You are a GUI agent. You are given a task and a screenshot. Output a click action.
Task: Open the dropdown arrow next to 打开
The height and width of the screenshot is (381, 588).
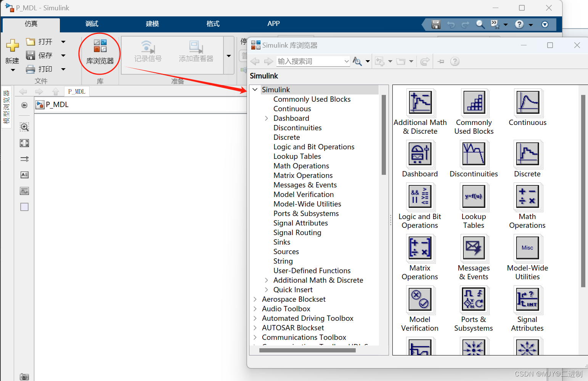click(x=63, y=42)
